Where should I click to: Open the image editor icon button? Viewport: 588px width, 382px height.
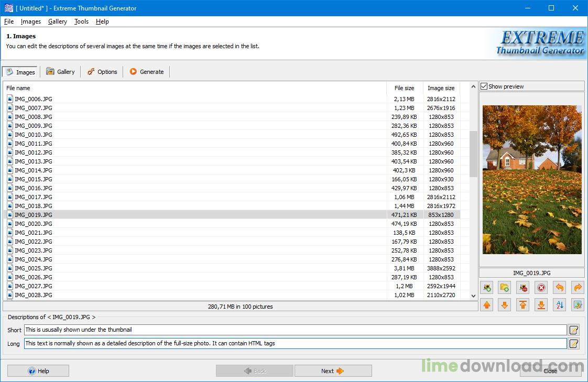(x=578, y=305)
